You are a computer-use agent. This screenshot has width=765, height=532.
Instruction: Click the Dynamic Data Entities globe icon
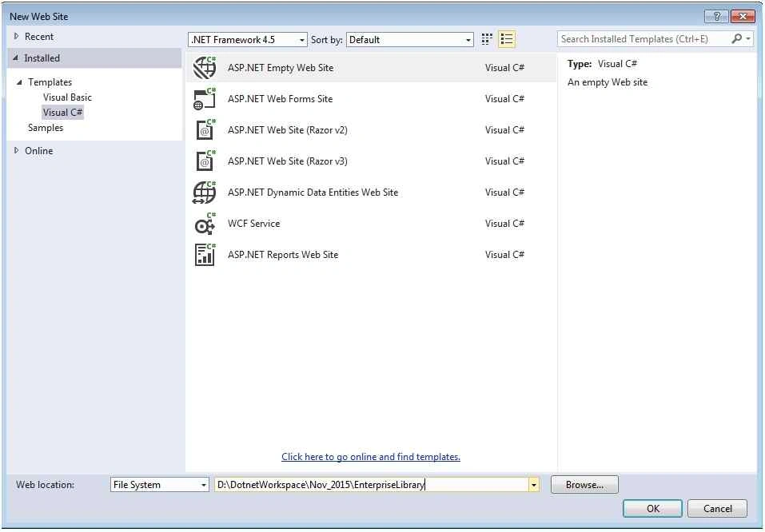[205, 193]
